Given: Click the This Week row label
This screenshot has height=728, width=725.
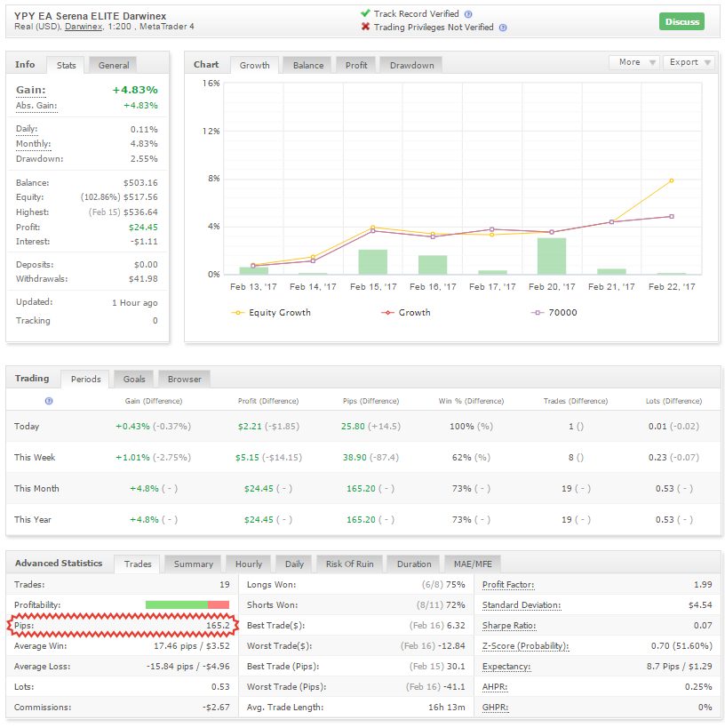Looking at the screenshot, I should [35, 458].
